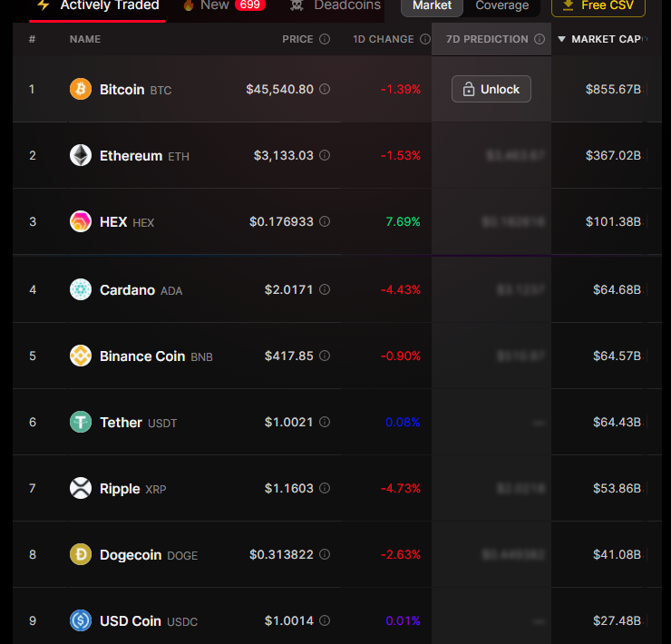The width and height of the screenshot is (671, 644).
Task: Click the Ripple XRP logo icon
Action: [81, 488]
